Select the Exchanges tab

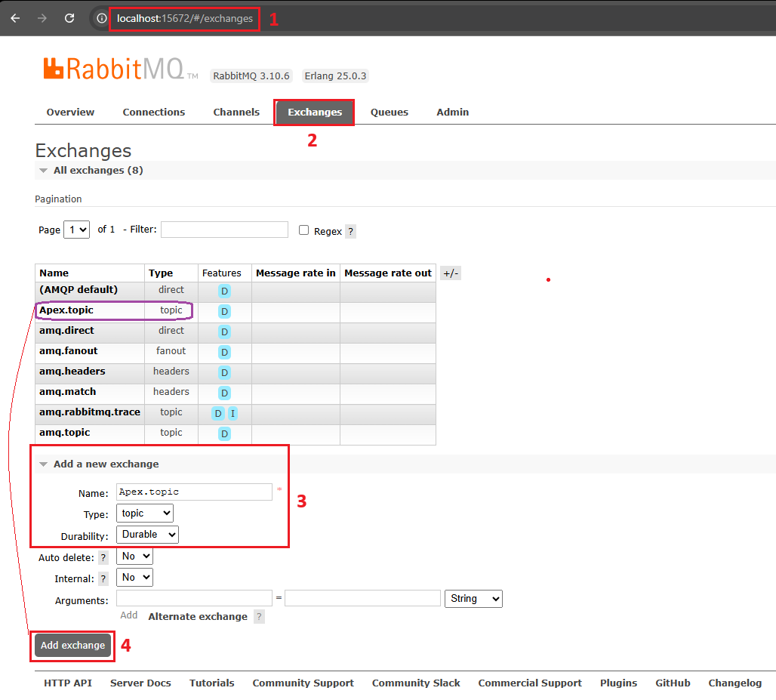[x=315, y=113]
